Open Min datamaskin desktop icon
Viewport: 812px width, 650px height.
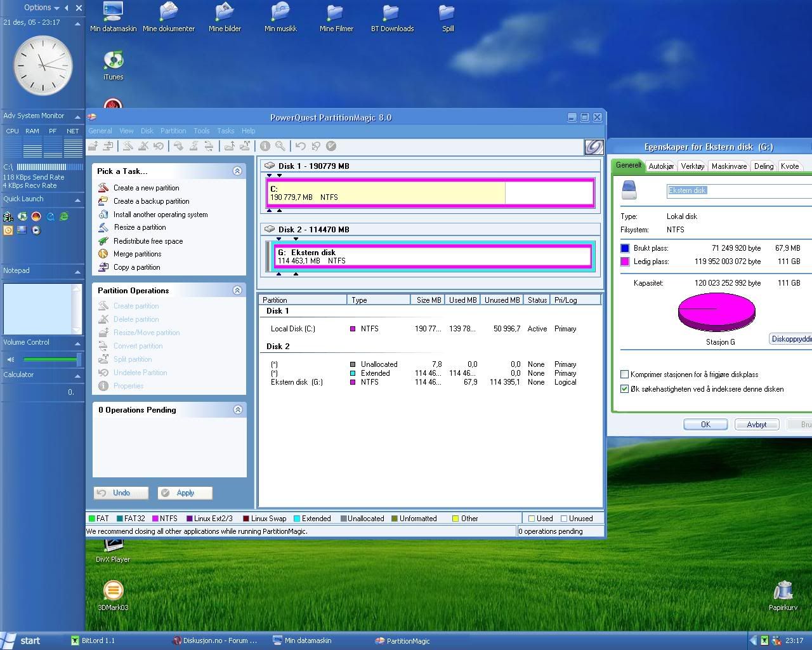click(x=113, y=17)
